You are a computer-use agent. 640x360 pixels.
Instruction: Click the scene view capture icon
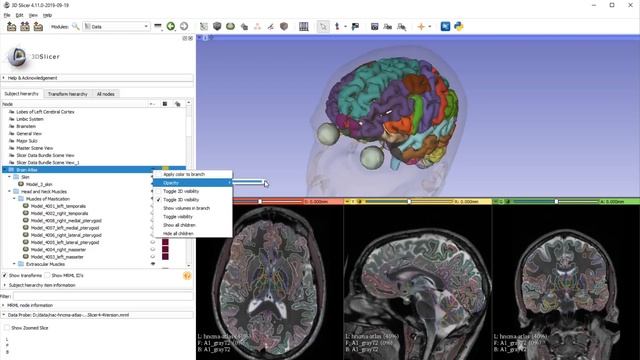pos(388,27)
